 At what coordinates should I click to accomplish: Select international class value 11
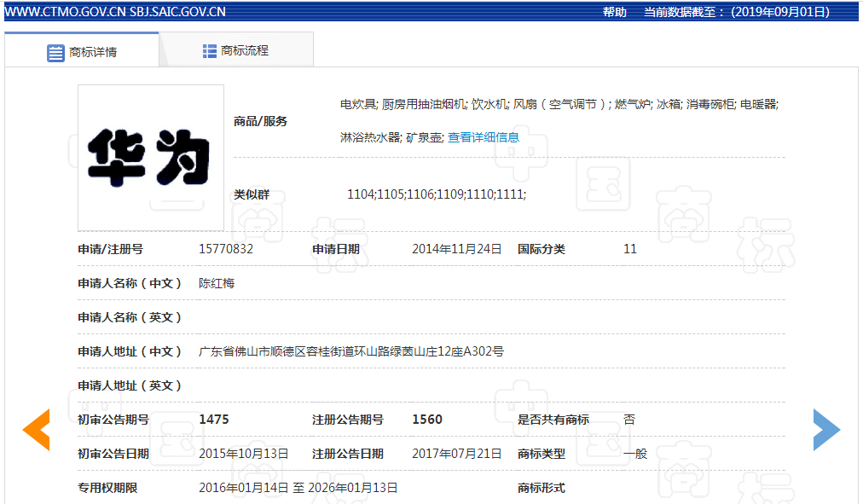[630, 249]
